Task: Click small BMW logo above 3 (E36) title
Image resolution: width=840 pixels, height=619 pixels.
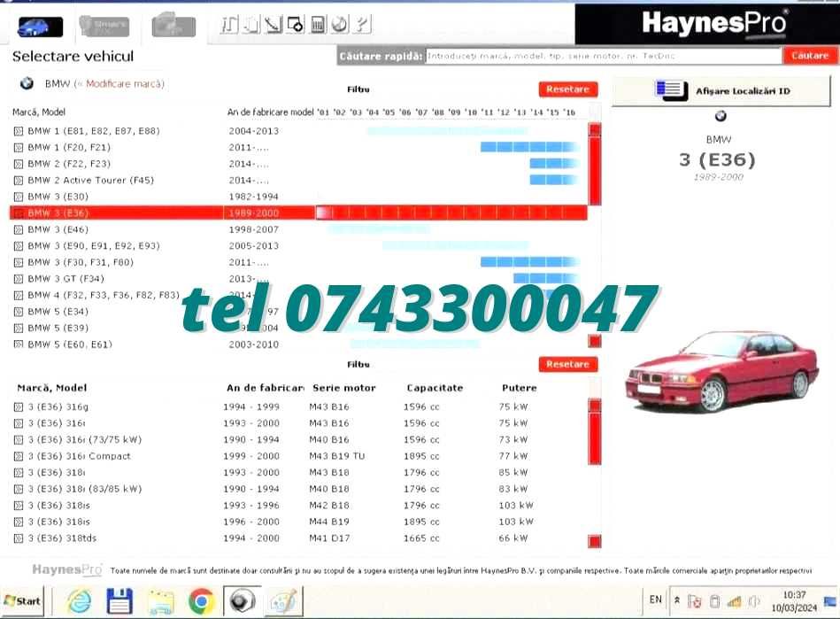Action: [x=721, y=116]
